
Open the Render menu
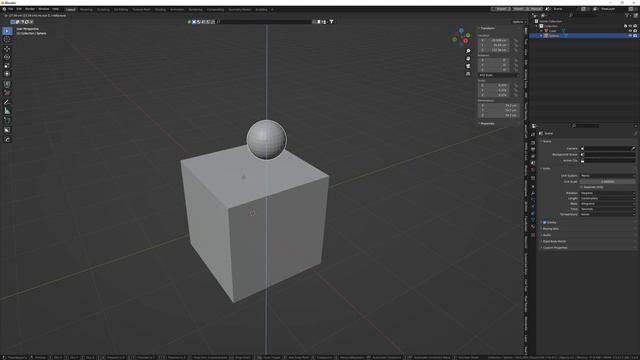coord(30,9)
